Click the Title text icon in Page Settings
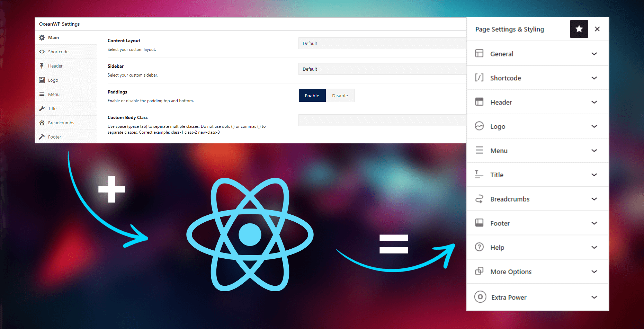This screenshot has width=644, height=329. 479,175
